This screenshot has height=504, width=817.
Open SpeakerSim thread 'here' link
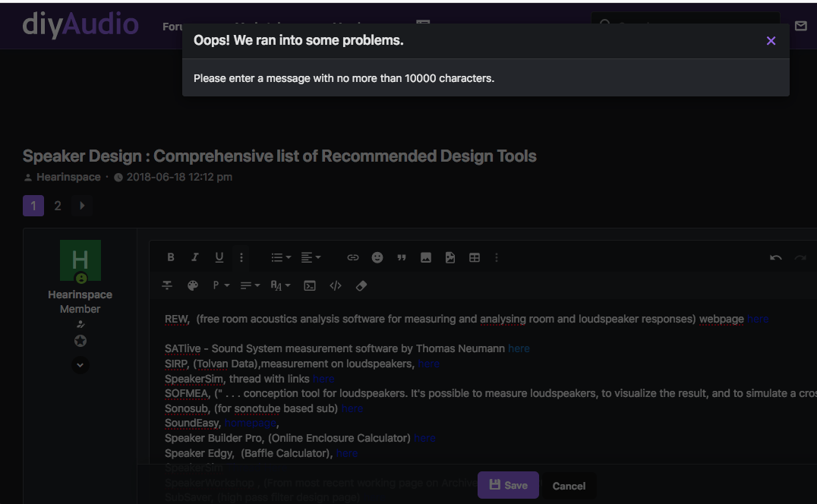point(323,379)
